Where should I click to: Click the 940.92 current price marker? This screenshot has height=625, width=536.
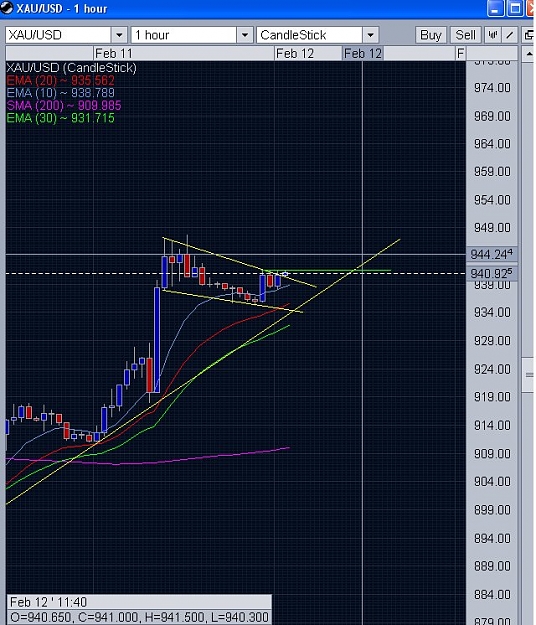[x=492, y=273]
